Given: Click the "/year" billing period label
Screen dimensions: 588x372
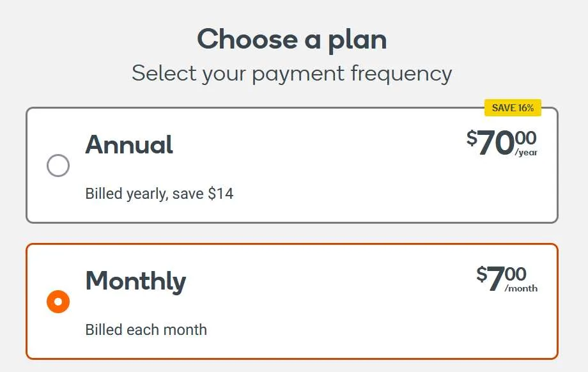Looking at the screenshot, I should pos(526,153).
